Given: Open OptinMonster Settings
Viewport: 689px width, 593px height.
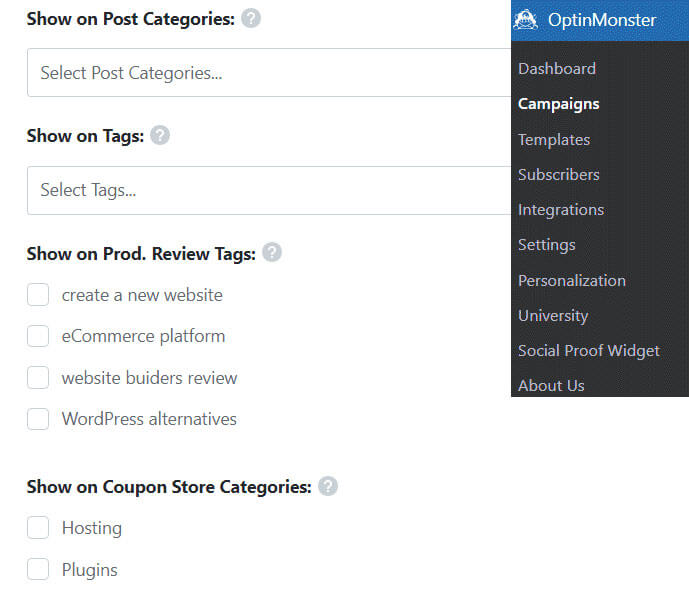Looking at the screenshot, I should pos(547,245).
